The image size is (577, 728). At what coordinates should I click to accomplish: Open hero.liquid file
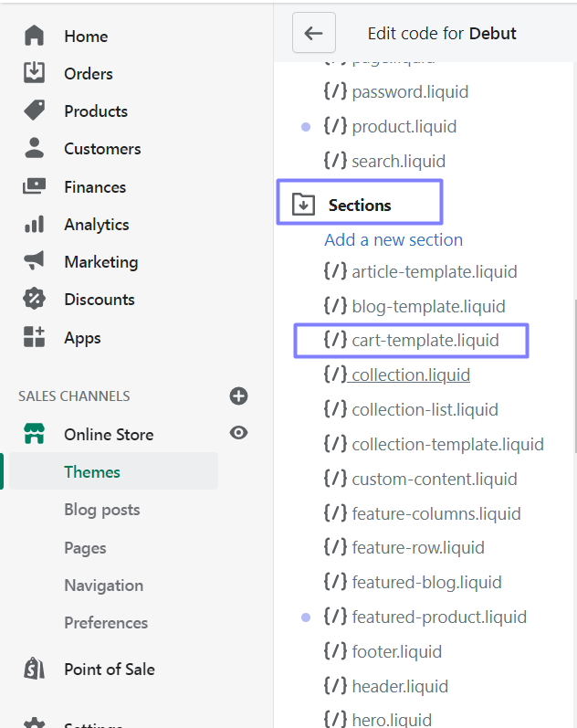(x=392, y=720)
